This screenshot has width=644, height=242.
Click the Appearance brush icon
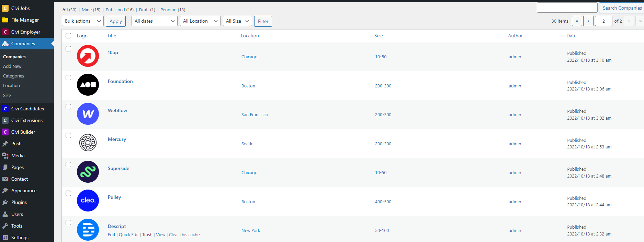5,191
